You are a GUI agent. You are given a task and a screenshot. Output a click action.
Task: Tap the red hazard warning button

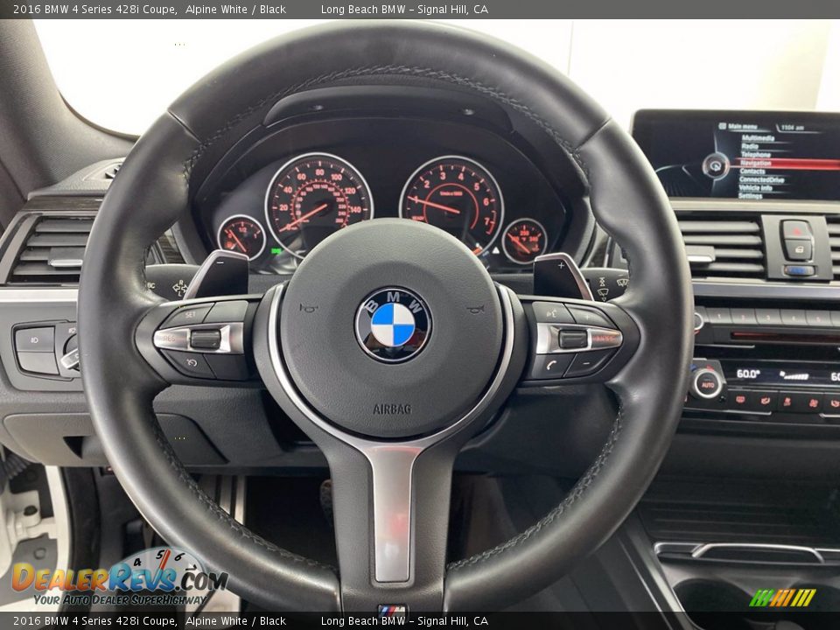tap(796, 230)
